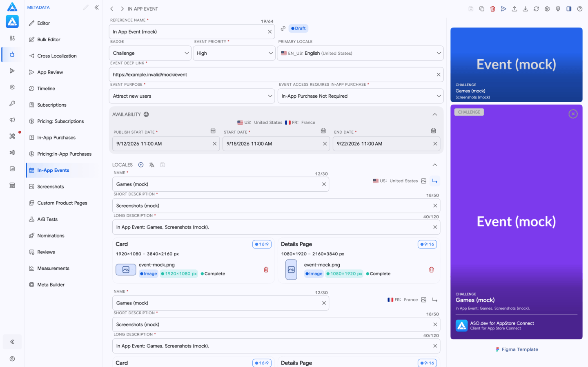Click the upload arrow icon in the toolbar
The image size is (588, 367).
tap(514, 9)
